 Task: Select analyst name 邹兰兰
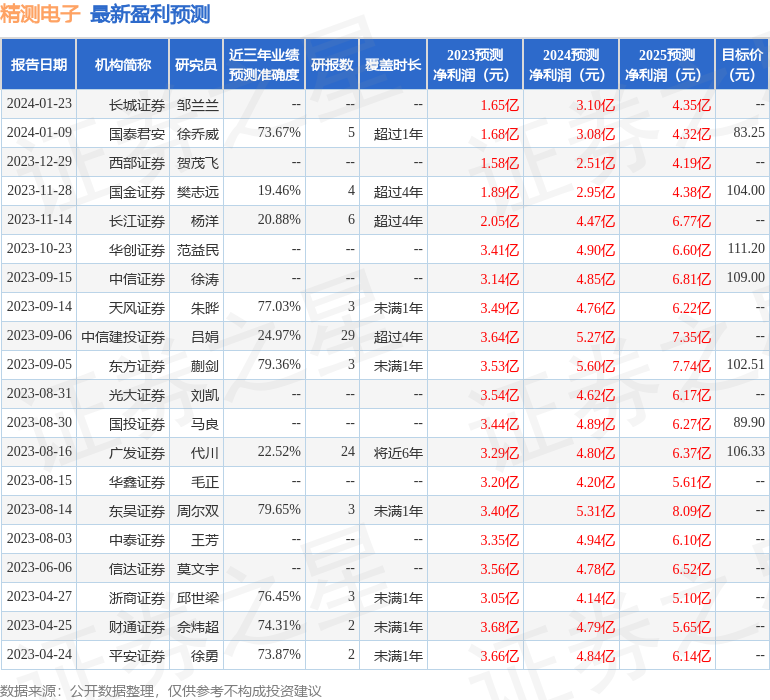tap(197, 105)
